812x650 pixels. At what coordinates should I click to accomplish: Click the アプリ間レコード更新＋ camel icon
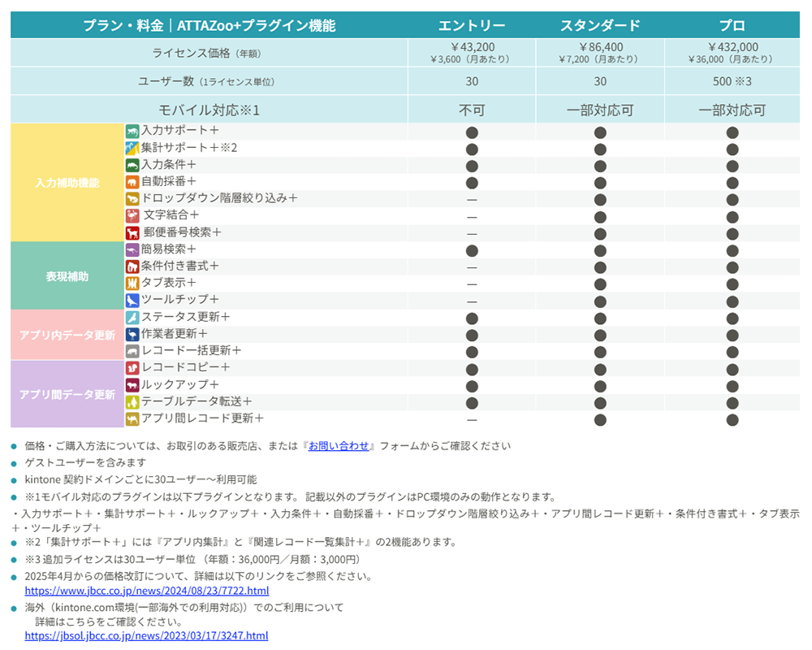132,420
